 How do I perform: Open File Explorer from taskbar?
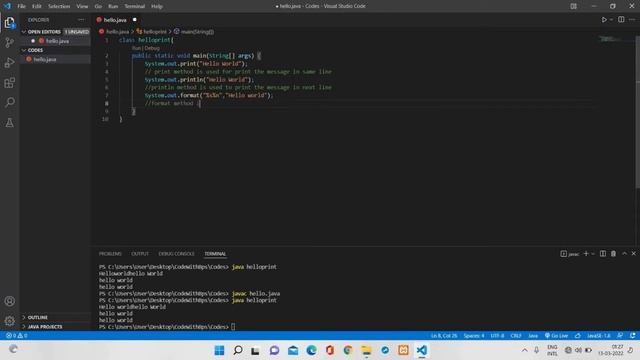367,350
